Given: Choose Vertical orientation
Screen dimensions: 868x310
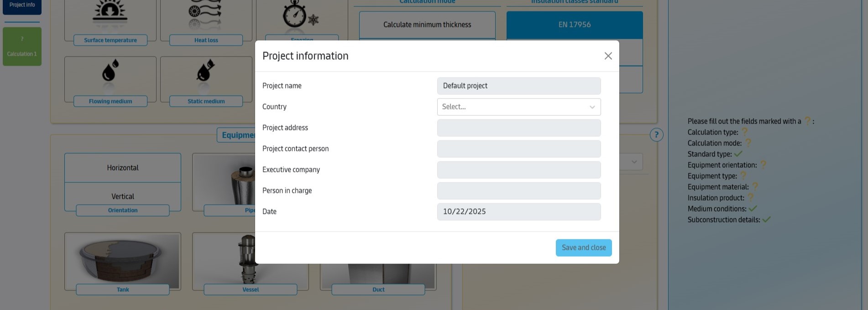Looking at the screenshot, I should pyautogui.click(x=123, y=196).
